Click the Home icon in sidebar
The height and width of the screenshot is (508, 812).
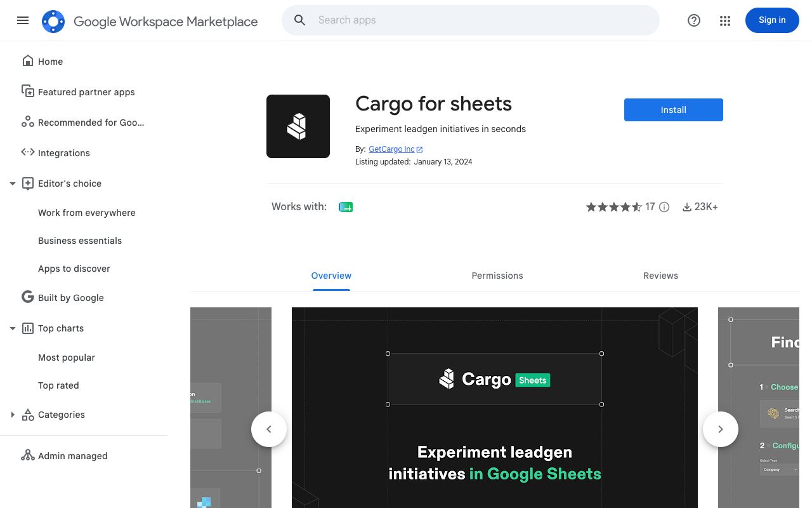click(x=28, y=61)
